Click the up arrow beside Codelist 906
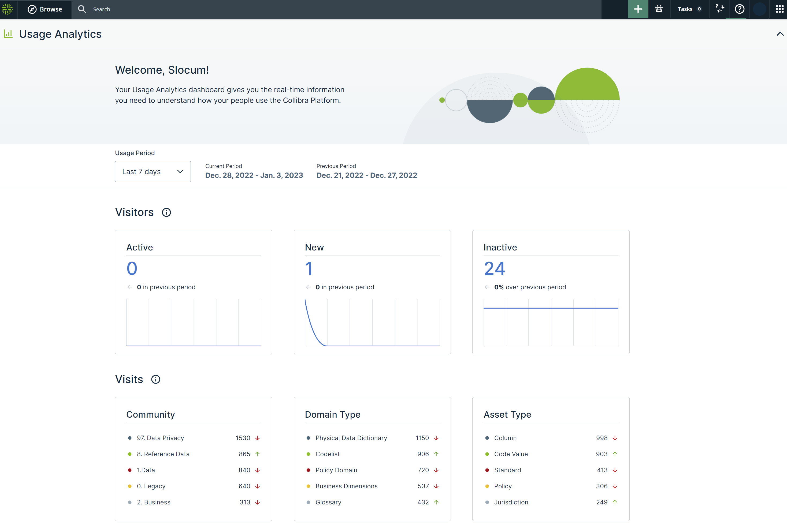Viewport: 787px width, 532px height. pyautogui.click(x=436, y=454)
